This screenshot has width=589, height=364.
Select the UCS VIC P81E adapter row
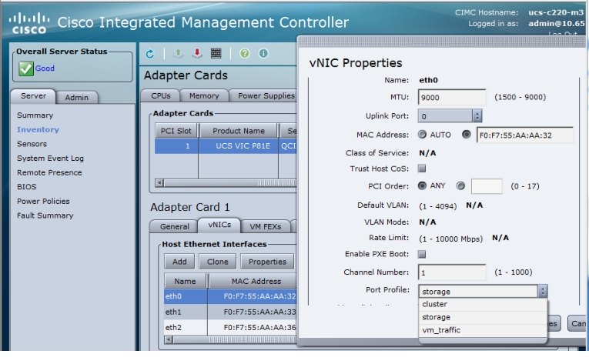tap(226, 145)
